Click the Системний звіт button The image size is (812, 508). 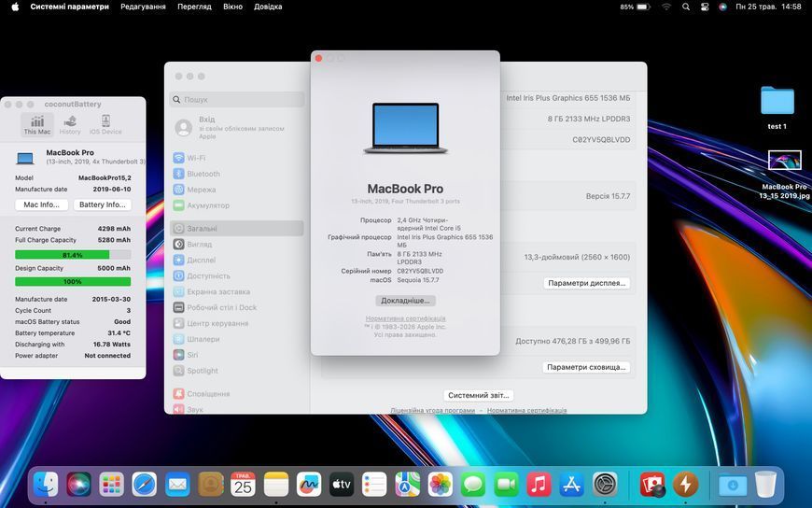(x=479, y=395)
